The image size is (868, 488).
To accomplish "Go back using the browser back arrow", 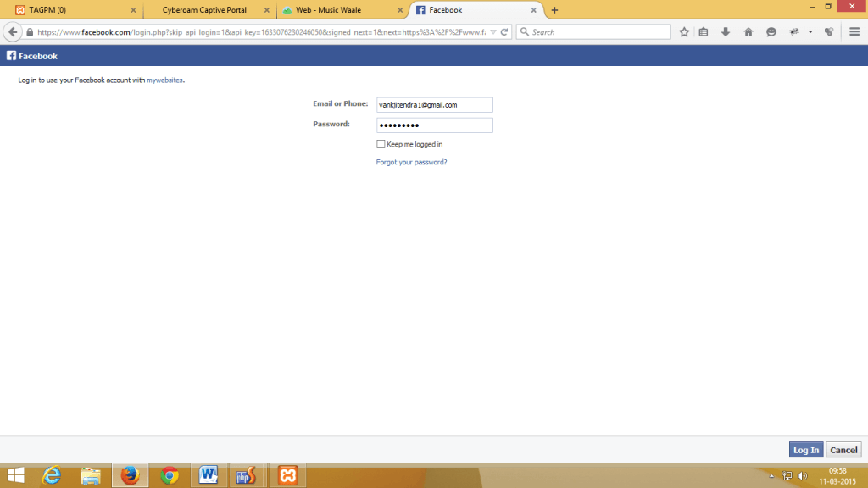I will (13, 32).
